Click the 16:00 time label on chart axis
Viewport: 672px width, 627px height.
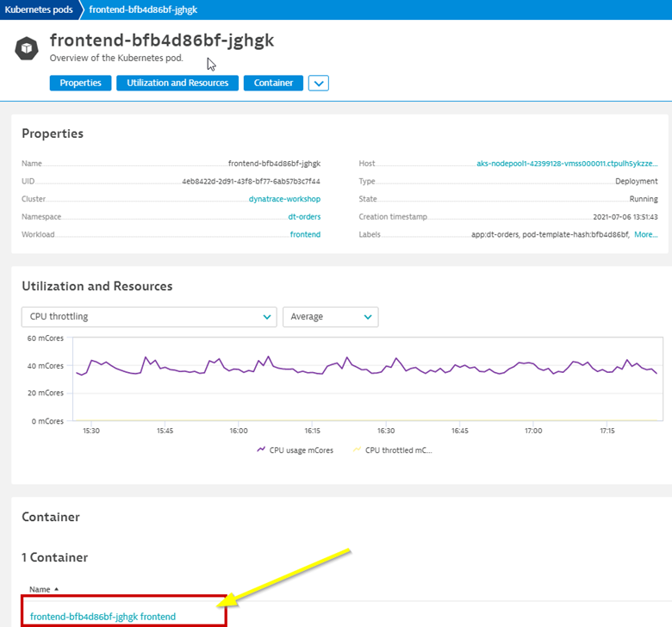(239, 431)
